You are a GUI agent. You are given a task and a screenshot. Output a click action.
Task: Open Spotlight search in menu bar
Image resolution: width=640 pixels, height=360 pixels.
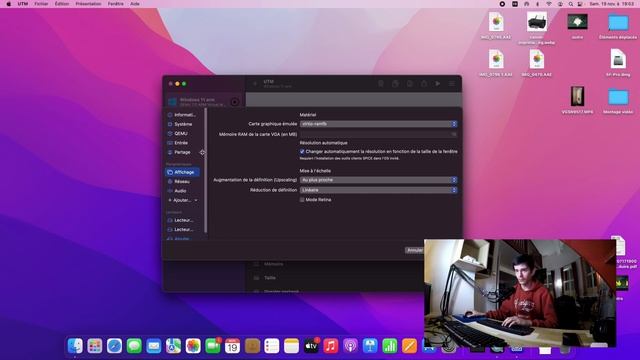571,4
